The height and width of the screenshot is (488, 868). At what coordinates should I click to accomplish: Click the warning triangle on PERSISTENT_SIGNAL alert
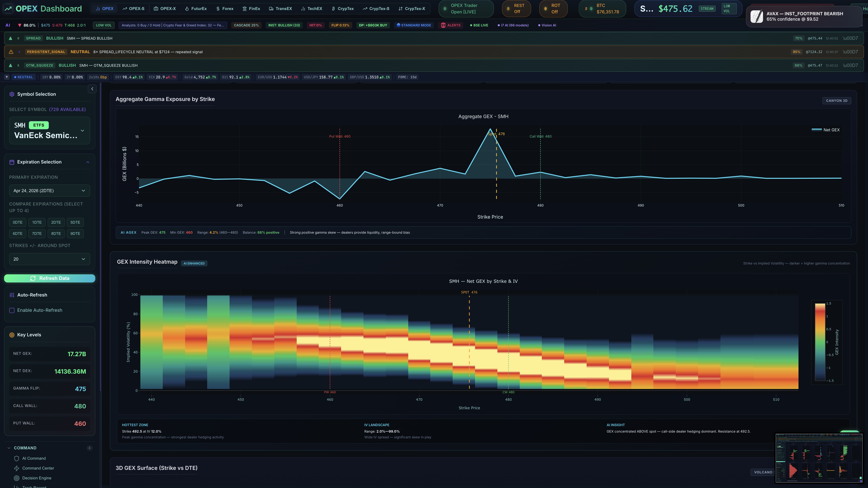coord(11,52)
